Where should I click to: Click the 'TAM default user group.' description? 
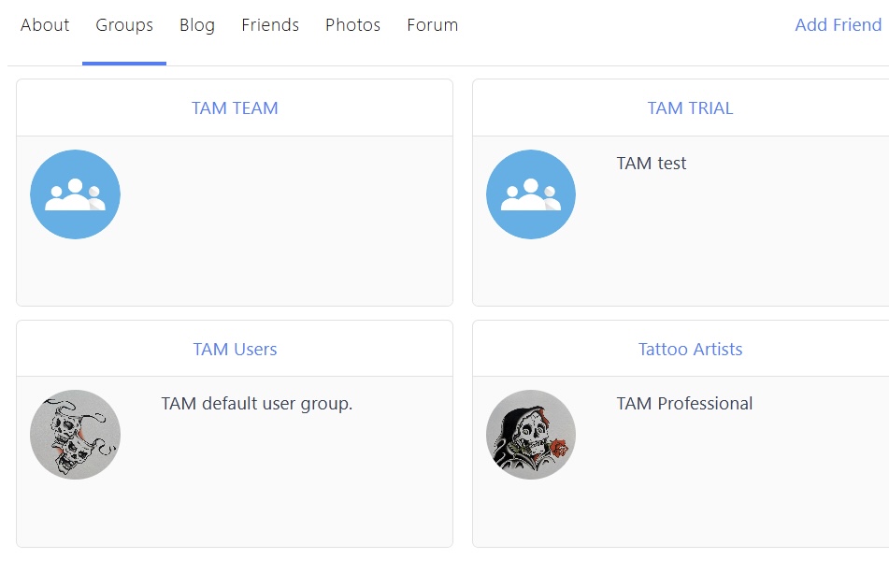click(256, 404)
